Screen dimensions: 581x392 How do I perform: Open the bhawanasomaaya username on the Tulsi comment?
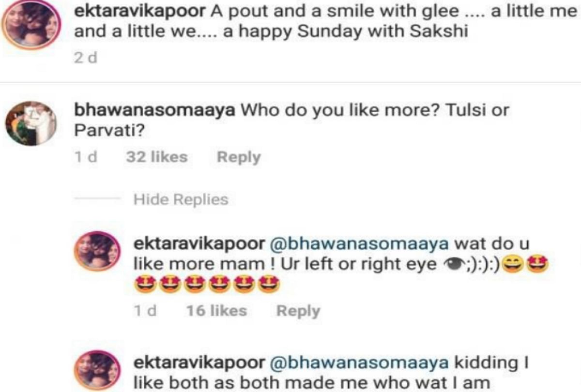coord(154,110)
